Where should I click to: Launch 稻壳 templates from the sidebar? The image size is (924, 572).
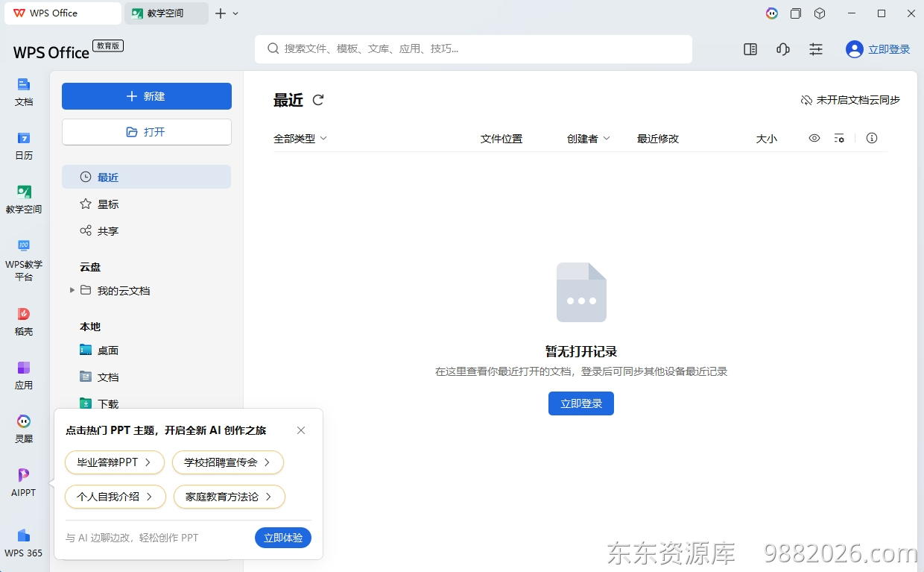23,319
